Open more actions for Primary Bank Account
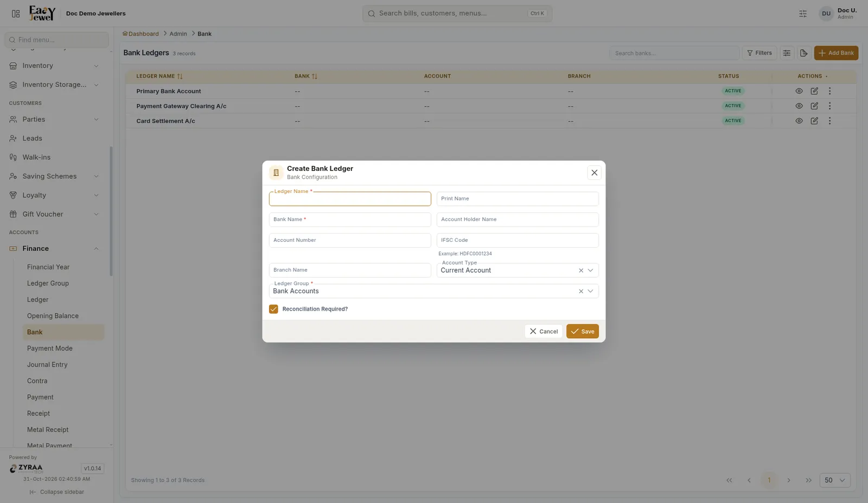The height and width of the screenshot is (503, 868). point(829,91)
